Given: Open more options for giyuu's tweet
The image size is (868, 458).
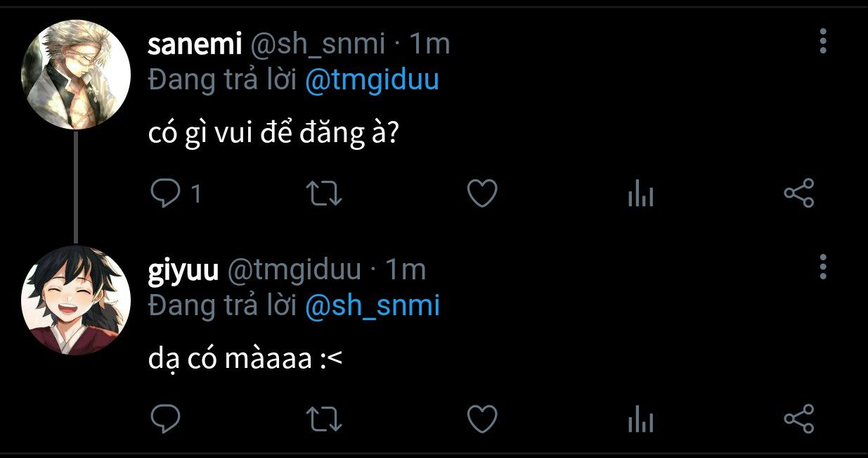Looking at the screenshot, I should [x=823, y=267].
